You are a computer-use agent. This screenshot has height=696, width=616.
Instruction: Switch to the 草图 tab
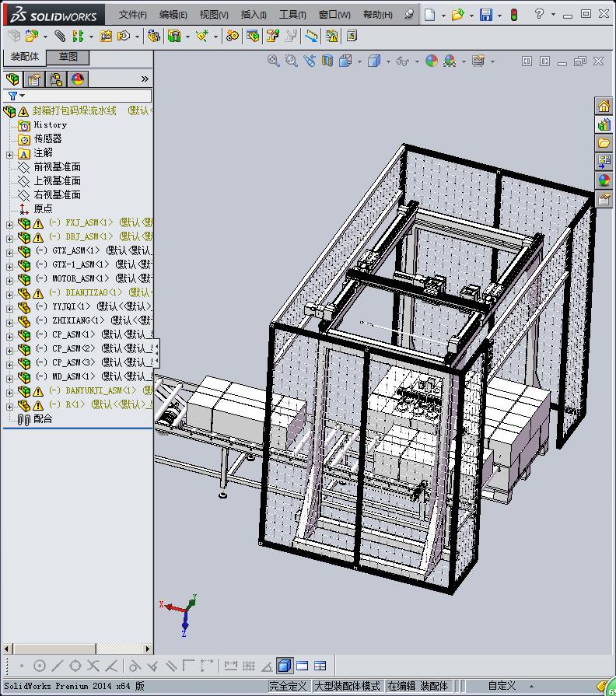pyautogui.click(x=68, y=57)
